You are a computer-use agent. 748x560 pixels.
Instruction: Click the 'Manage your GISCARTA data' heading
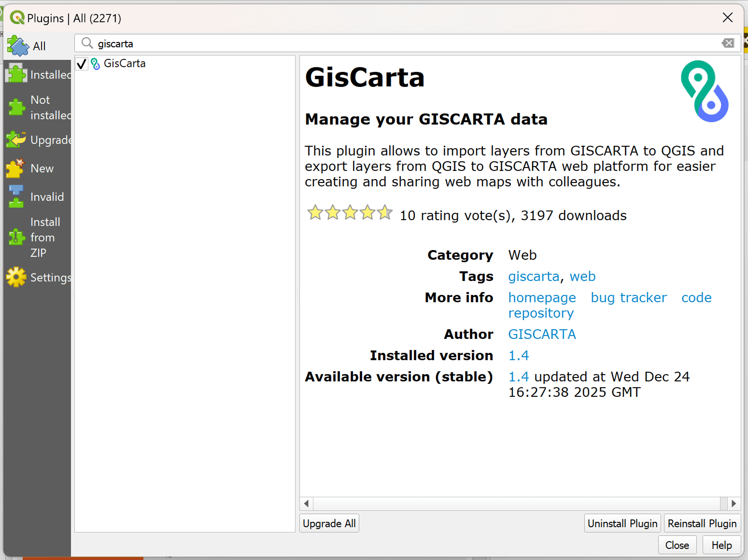click(x=426, y=119)
